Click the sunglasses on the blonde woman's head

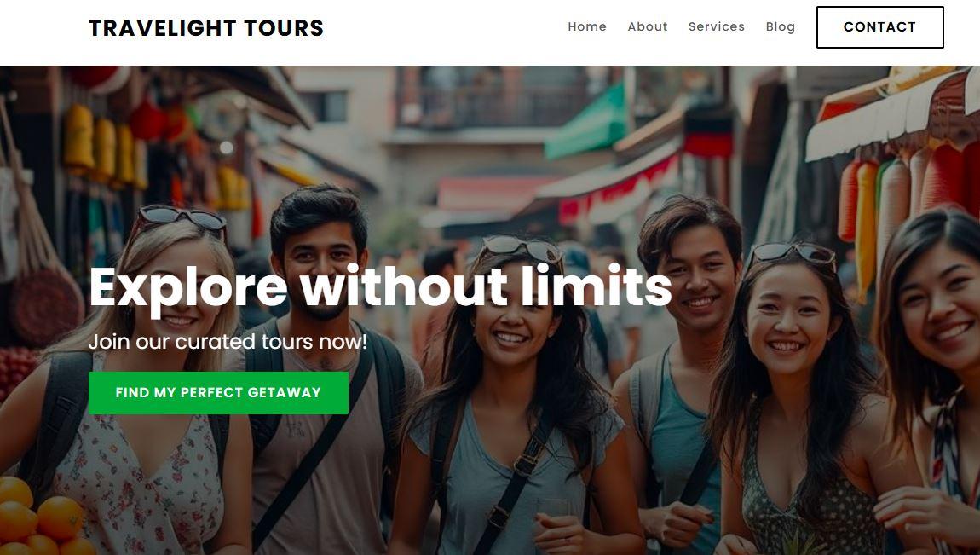point(182,217)
